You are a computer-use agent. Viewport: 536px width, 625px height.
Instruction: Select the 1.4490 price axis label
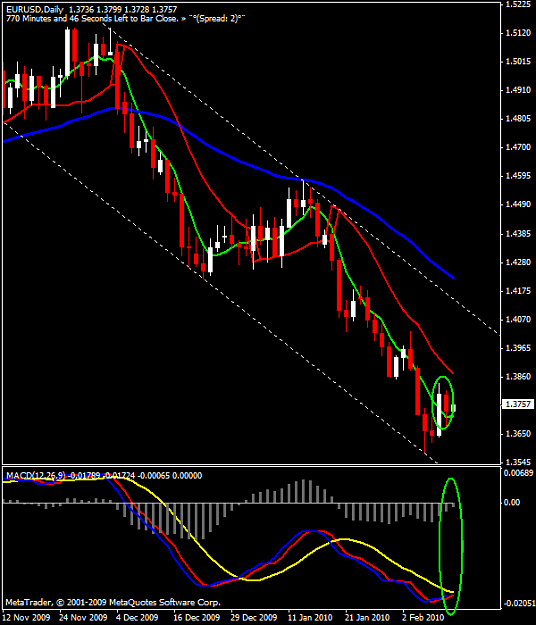(518, 204)
